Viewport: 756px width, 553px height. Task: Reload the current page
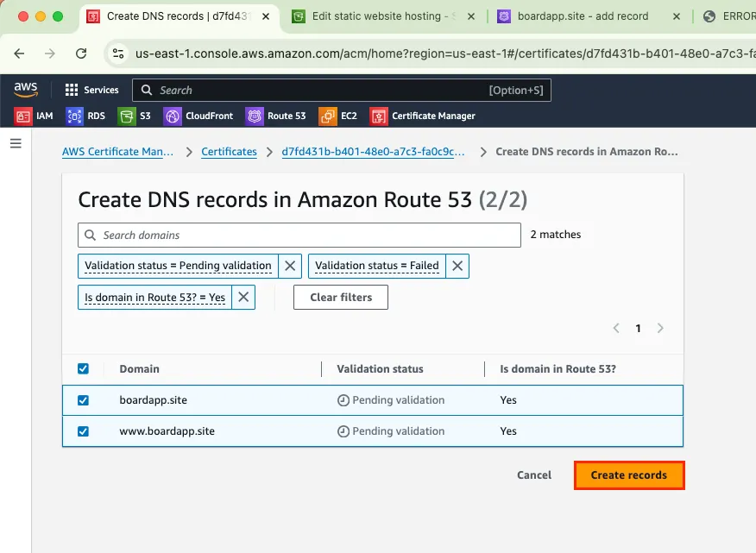[x=81, y=53]
